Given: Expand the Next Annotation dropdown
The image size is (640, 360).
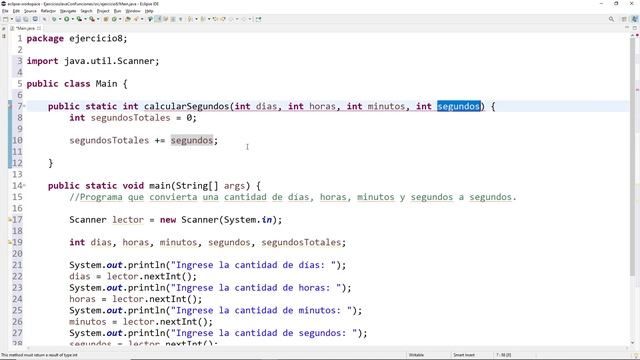Looking at the screenshot, I should point(196,19).
